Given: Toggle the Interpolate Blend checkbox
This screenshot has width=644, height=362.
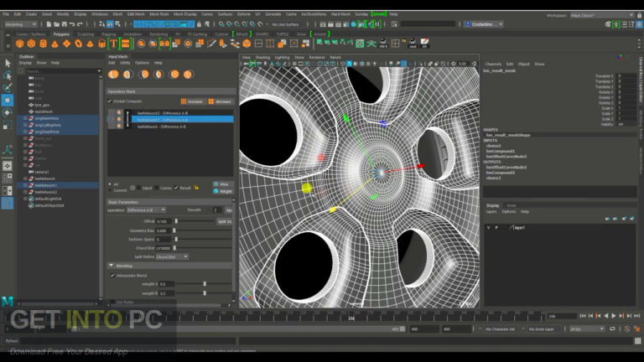Looking at the screenshot, I should pos(112,276).
